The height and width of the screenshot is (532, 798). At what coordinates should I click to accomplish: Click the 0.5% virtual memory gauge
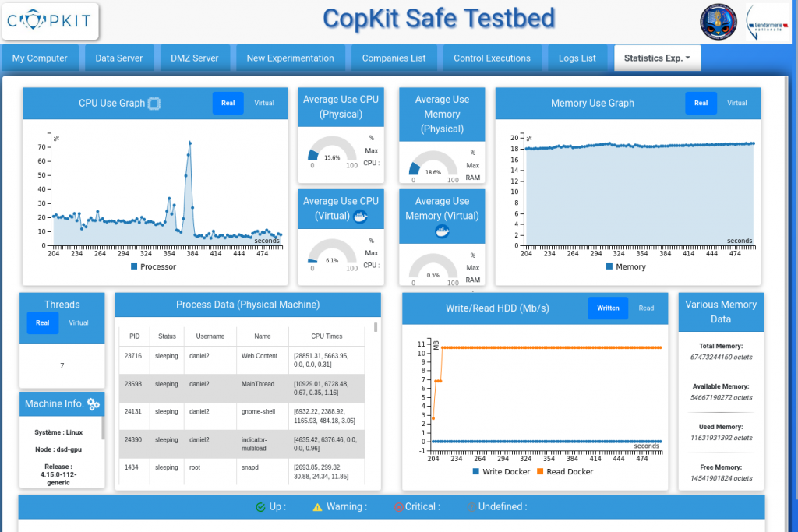433,266
